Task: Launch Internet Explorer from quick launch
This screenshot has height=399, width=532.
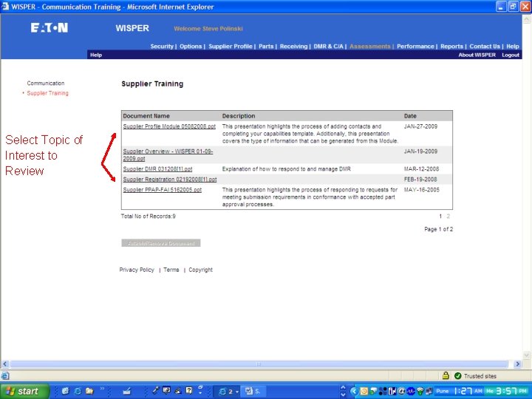Action: (78, 391)
